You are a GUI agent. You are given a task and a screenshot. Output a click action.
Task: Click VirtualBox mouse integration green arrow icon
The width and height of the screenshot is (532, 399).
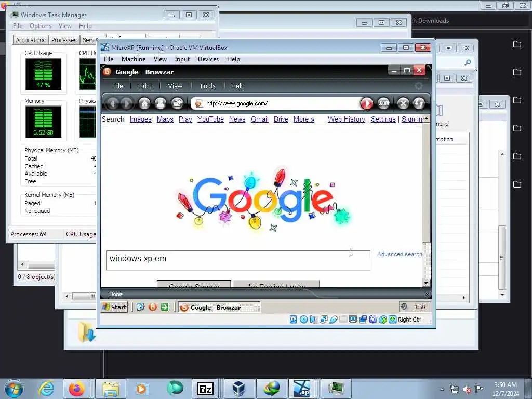[393, 320]
